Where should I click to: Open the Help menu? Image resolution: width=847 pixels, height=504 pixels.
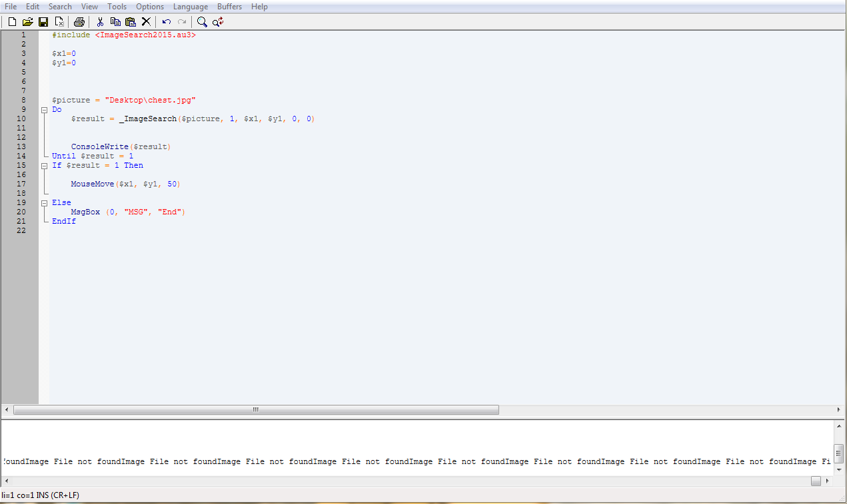(x=259, y=7)
